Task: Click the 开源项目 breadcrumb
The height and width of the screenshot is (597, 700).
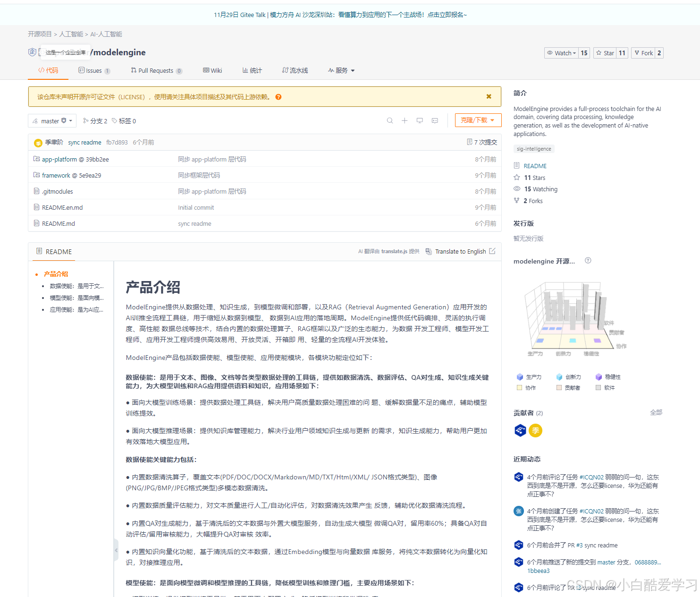Action: point(40,34)
